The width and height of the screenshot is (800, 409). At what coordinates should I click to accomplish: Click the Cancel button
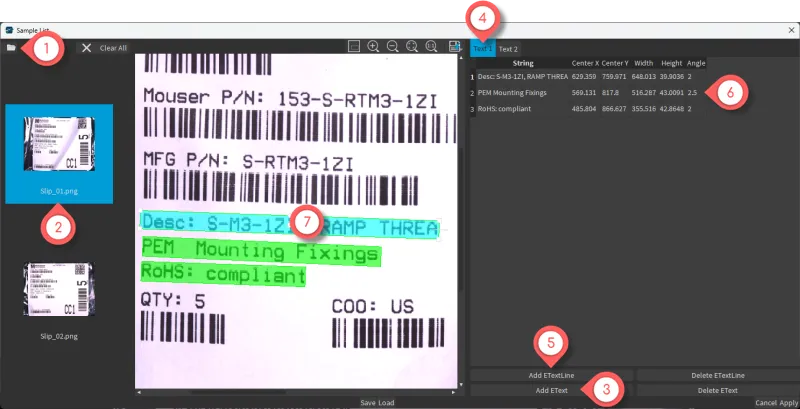766,403
